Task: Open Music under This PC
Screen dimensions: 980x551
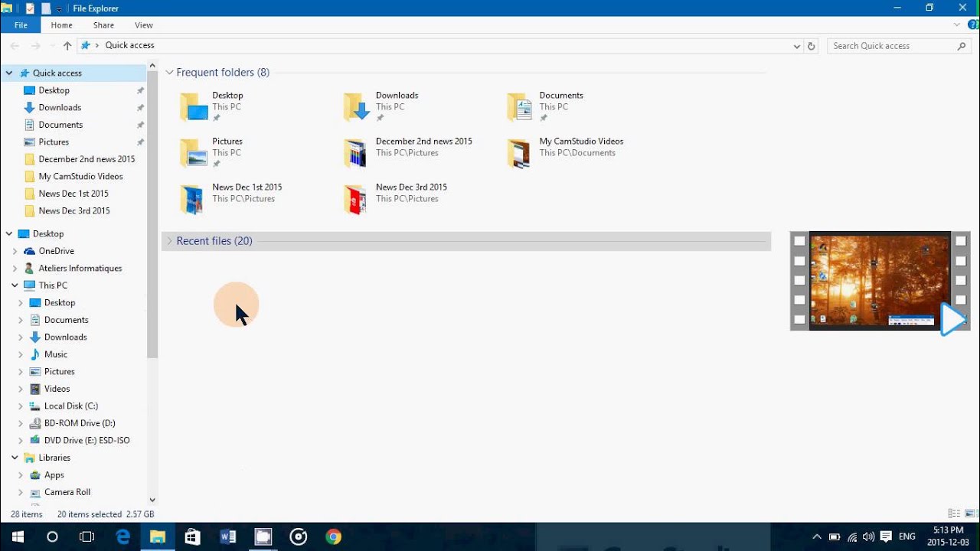Action: [x=55, y=354]
